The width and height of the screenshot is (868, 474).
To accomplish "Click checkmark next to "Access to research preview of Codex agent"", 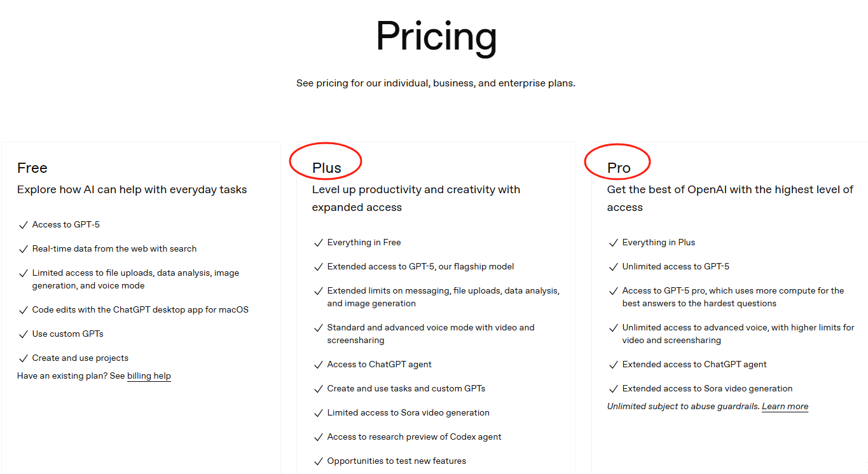I will point(318,437).
